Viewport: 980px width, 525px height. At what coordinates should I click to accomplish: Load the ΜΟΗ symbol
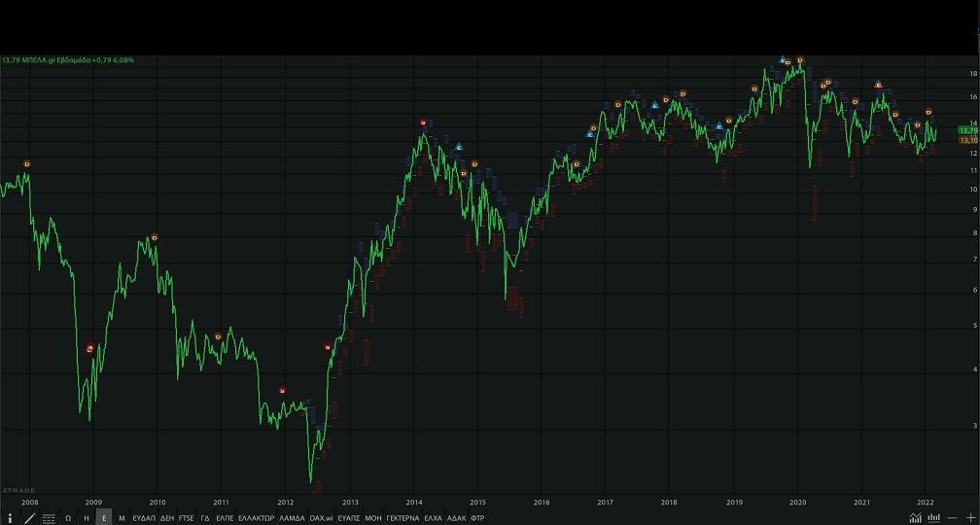click(x=373, y=517)
